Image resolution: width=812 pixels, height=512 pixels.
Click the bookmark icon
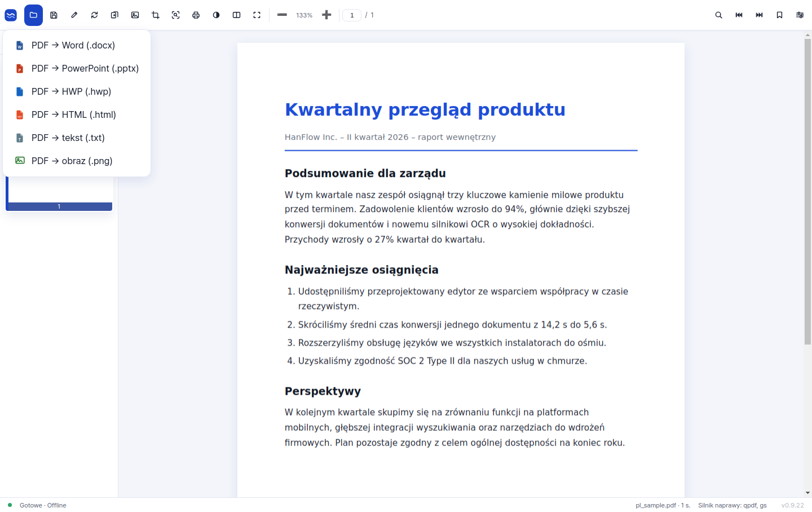[779, 15]
